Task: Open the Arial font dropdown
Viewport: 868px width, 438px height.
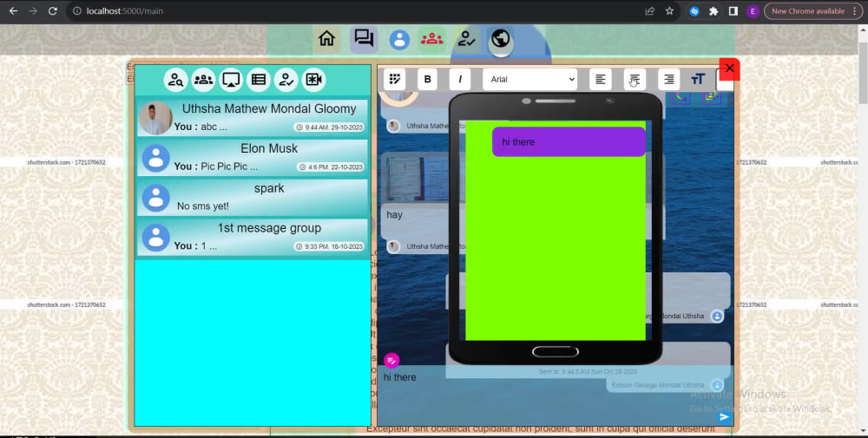Action: pos(530,79)
